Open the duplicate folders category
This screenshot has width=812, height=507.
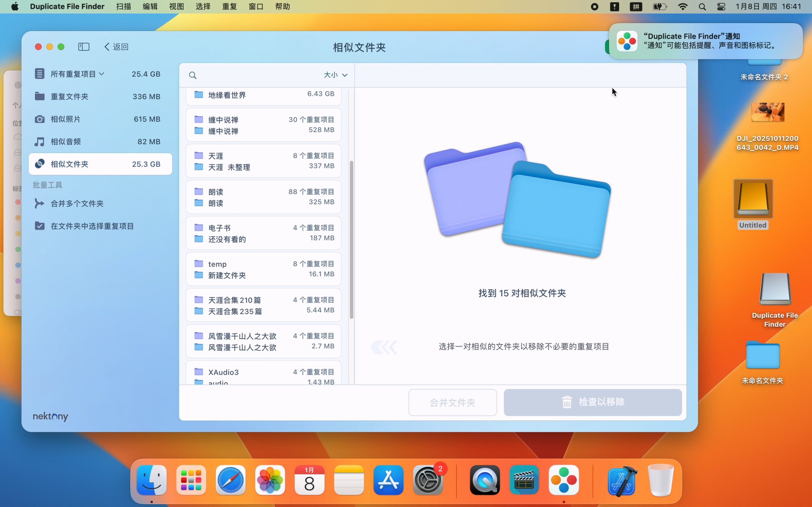click(69, 97)
